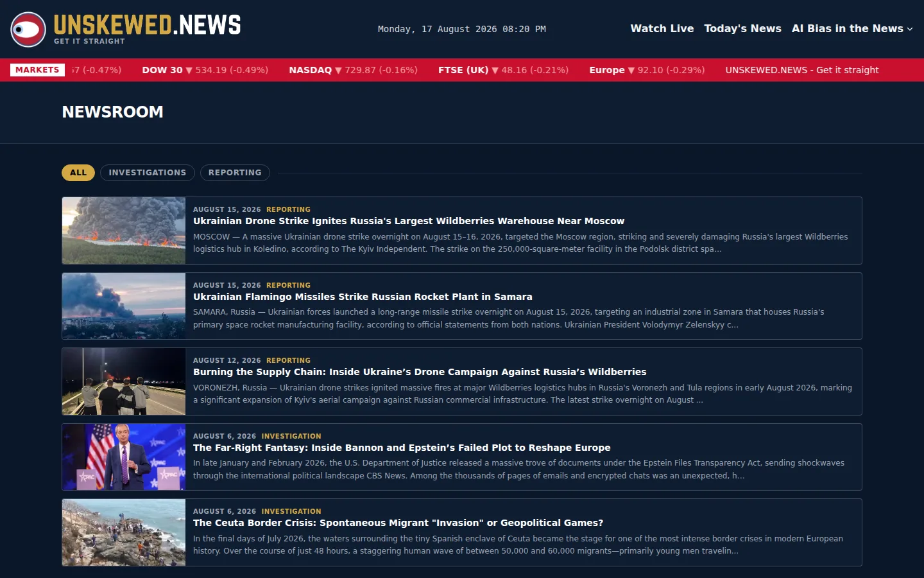Click INVESTIGATION tag on Ceuta article
The height and width of the screenshot is (578, 924).
[291, 511]
